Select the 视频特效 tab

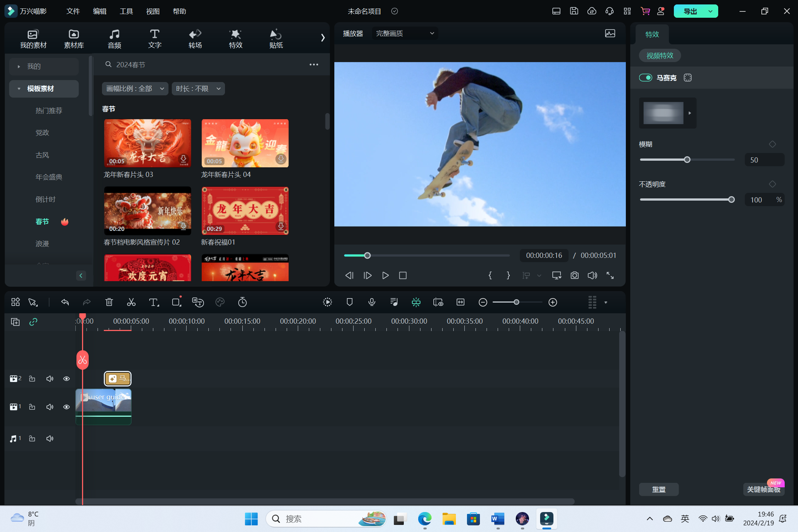tap(660, 56)
